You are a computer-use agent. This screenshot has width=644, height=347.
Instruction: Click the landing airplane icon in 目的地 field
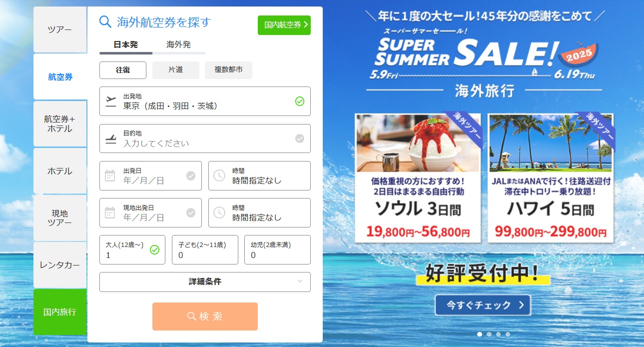[x=111, y=138]
